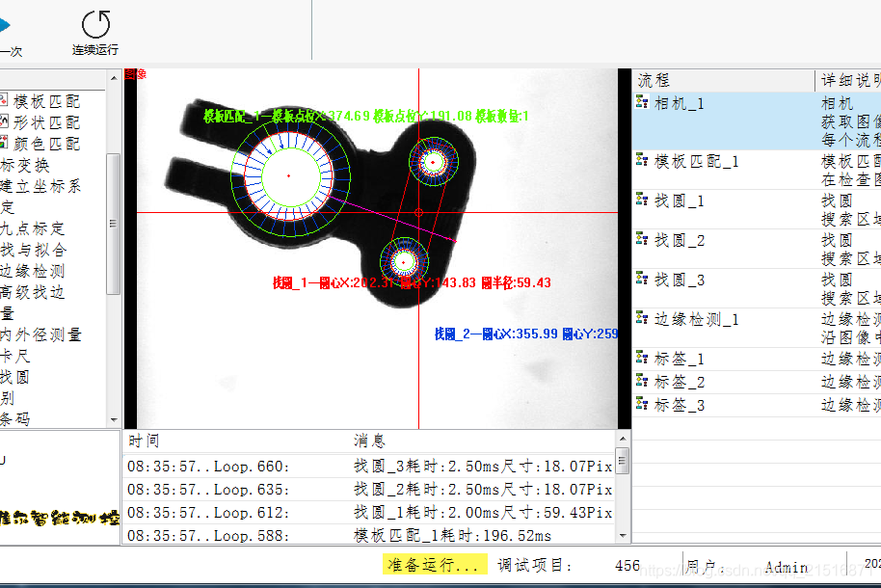Viewport: 881px width, 588px height.
Task: Click log panel scroll down arrow
Action: point(623,536)
